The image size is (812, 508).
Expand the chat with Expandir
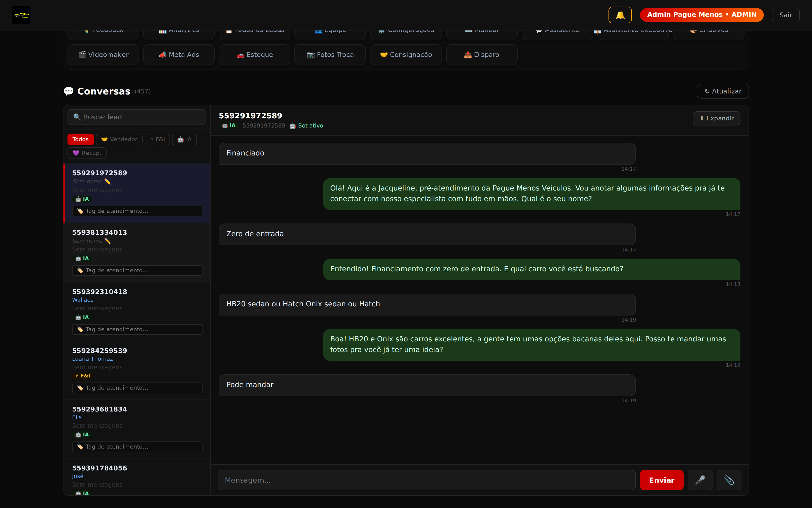pyautogui.click(x=716, y=118)
